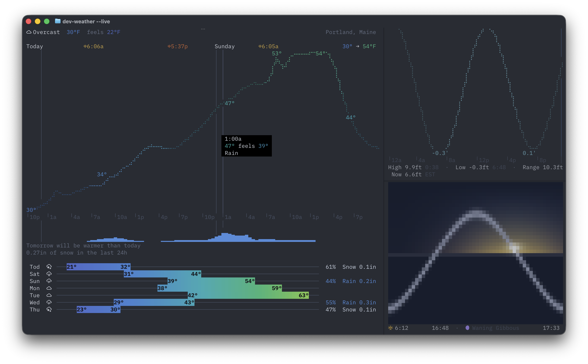Click the Sunday 6:05a sunrise marker

coord(268,46)
